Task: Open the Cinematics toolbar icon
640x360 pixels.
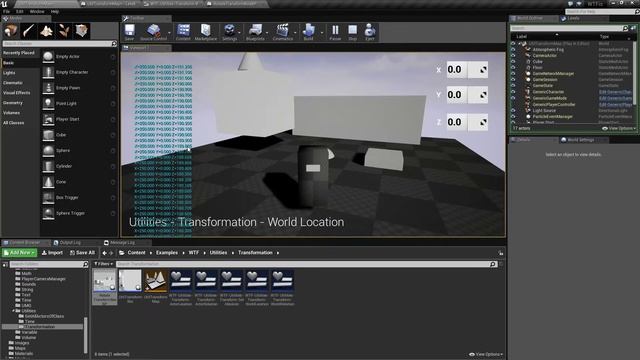Action: (282, 32)
